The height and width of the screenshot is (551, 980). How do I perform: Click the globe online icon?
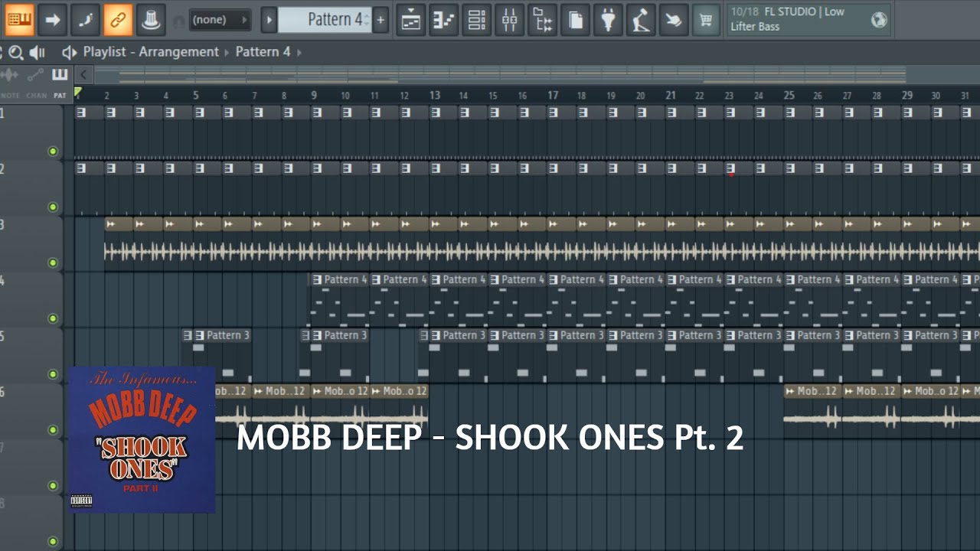pyautogui.click(x=879, y=19)
